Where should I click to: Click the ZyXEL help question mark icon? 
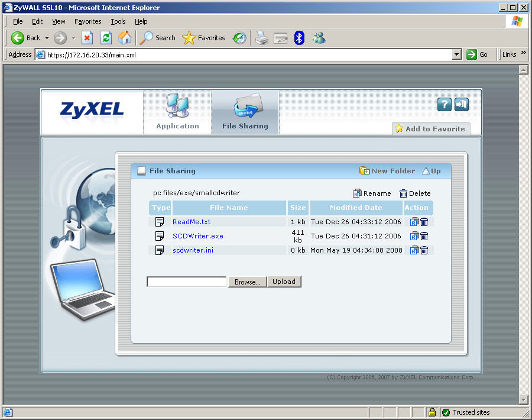point(445,105)
